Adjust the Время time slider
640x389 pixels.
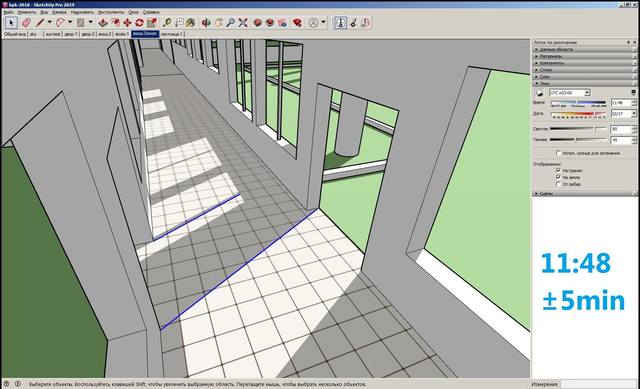pyautogui.click(x=578, y=103)
